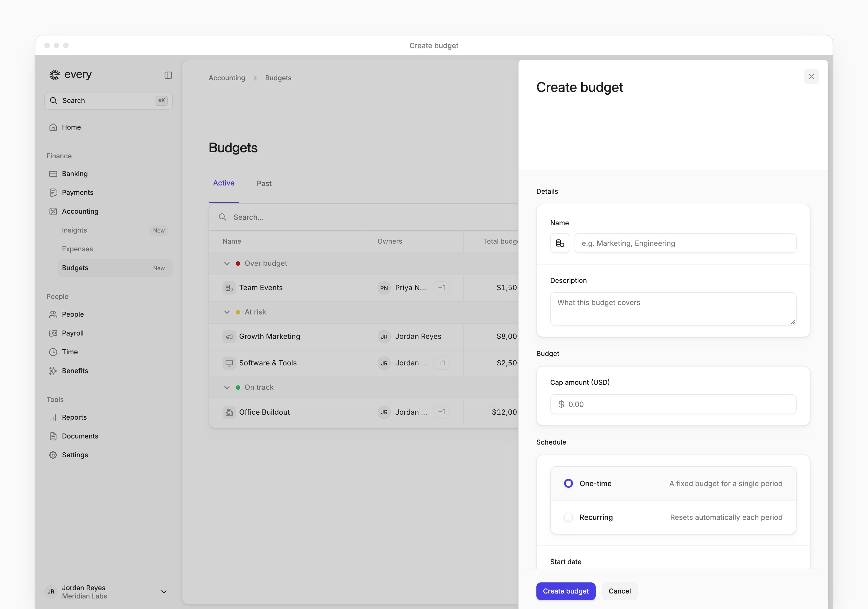Focus the sidebar Search box
868x609 pixels.
(108, 100)
